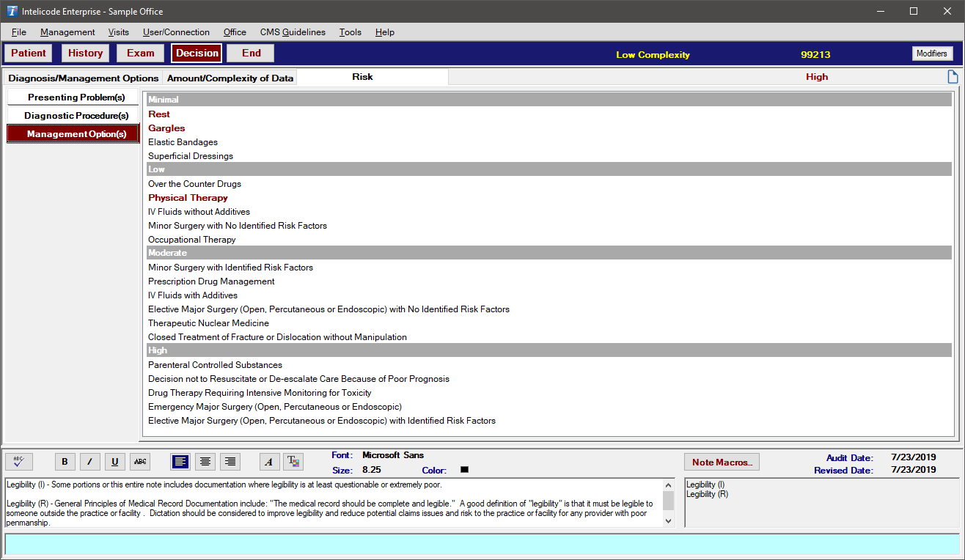Click inside the note text editor

pos(334,503)
